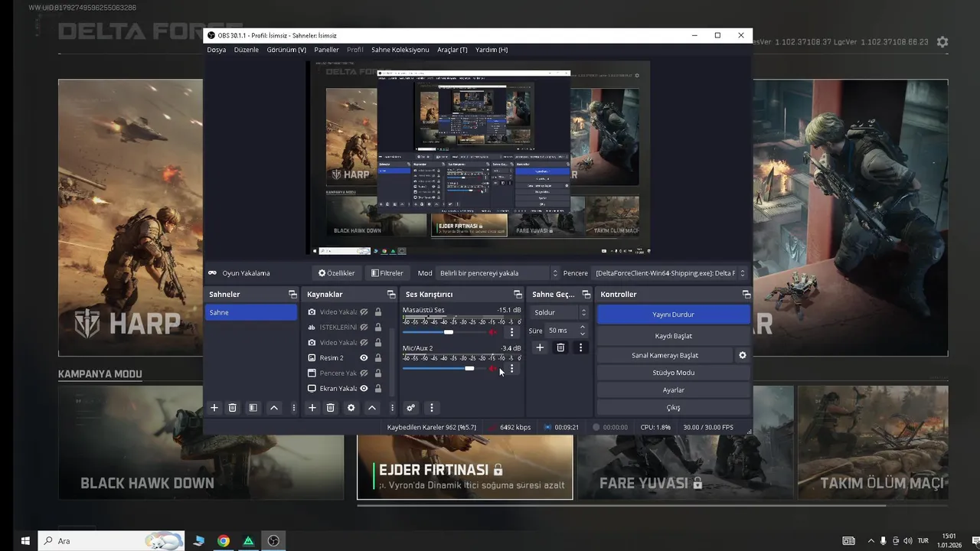
Task: Open the Mic/Aux 2 options menu
Action: 512,369
